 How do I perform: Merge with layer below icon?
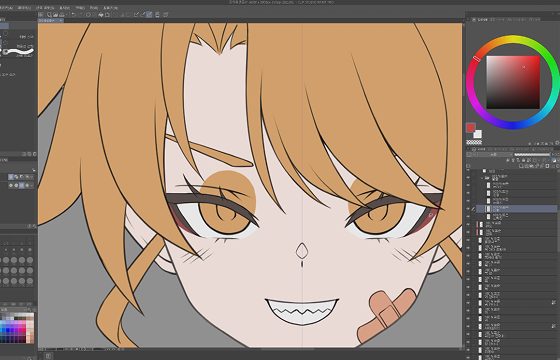pyautogui.click(x=541, y=166)
